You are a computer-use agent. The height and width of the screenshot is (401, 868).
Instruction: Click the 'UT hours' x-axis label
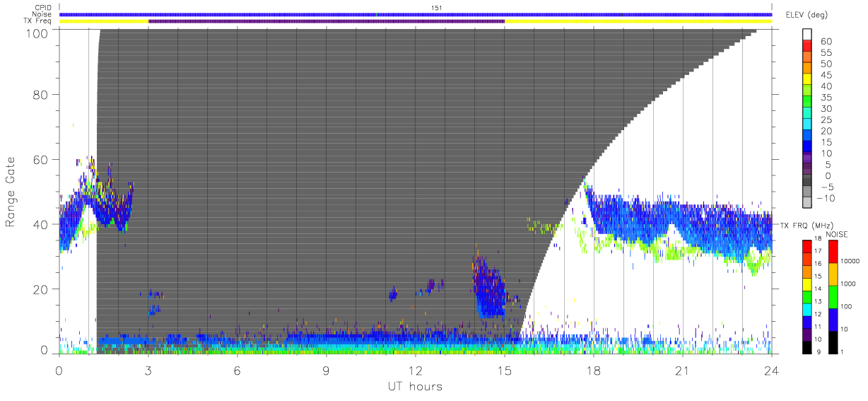point(414,386)
